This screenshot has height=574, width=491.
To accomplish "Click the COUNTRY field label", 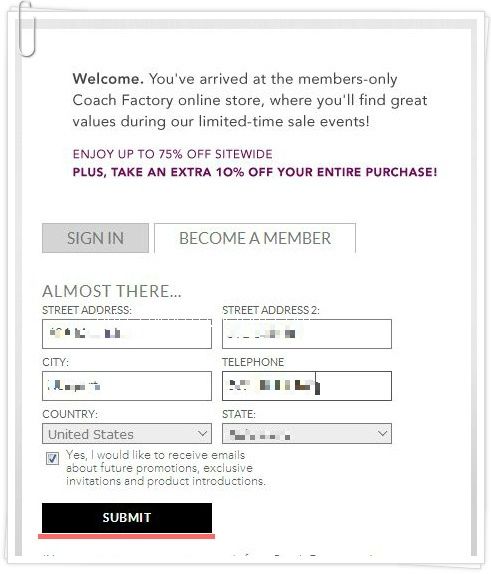I will [70, 414].
